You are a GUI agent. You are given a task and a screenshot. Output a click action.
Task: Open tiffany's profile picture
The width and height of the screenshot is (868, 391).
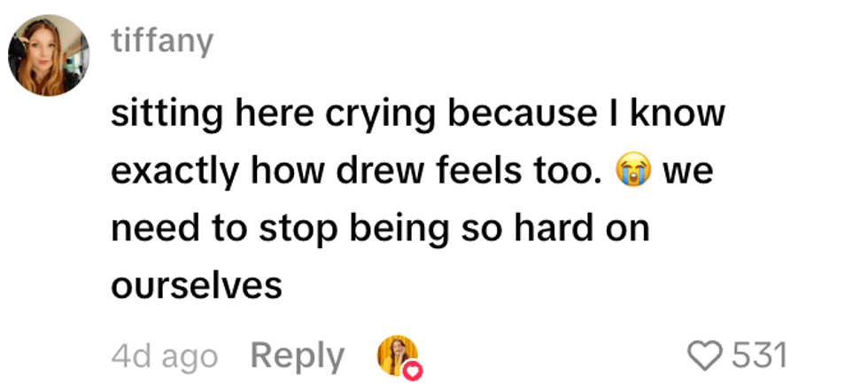coord(48,55)
